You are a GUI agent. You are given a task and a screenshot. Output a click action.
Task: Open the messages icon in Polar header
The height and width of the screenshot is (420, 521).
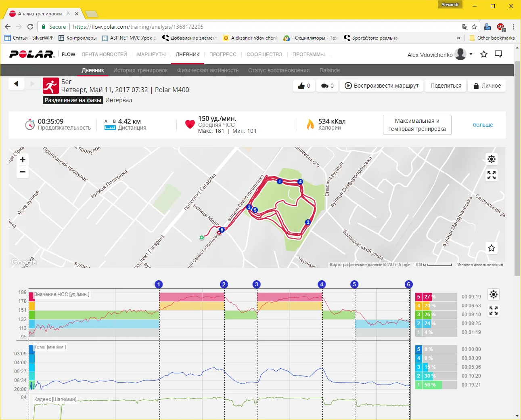coord(498,54)
